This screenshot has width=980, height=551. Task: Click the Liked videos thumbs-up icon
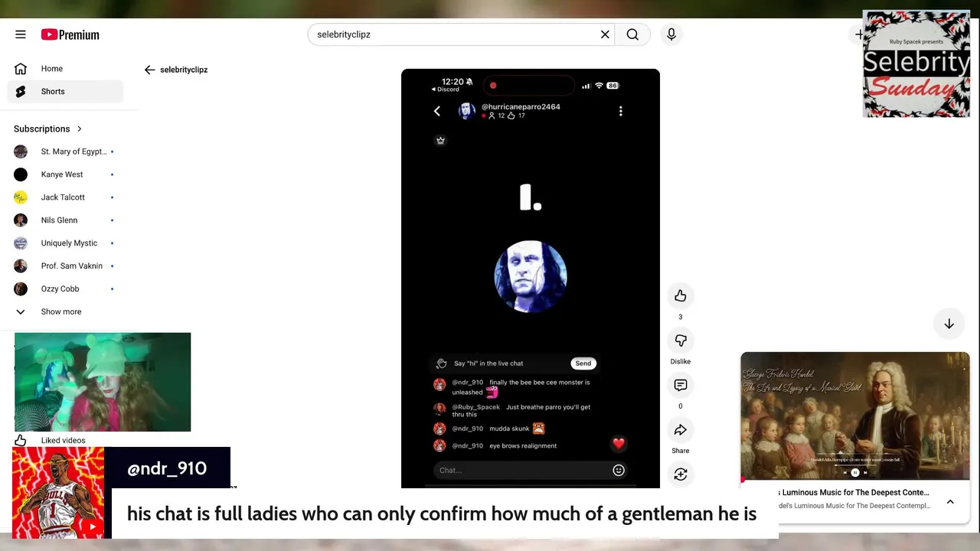click(21, 441)
